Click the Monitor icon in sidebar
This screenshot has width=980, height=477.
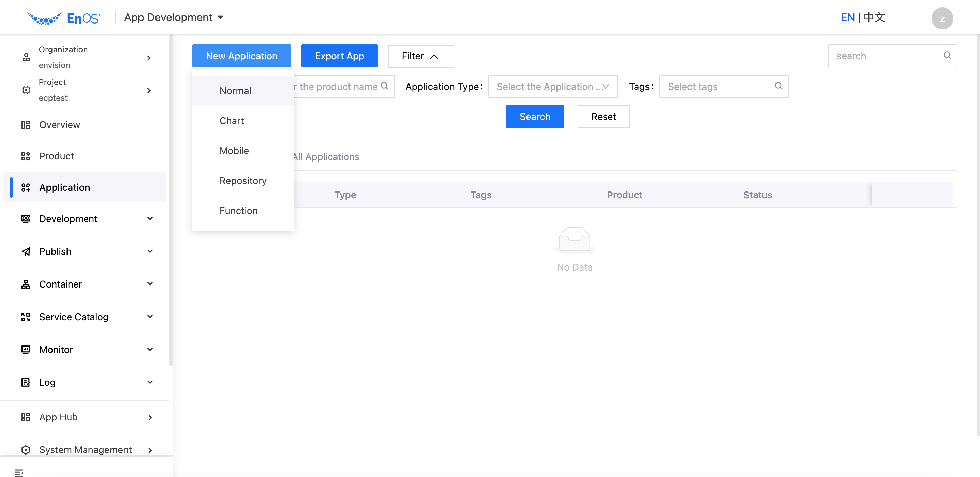pyautogui.click(x=26, y=350)
